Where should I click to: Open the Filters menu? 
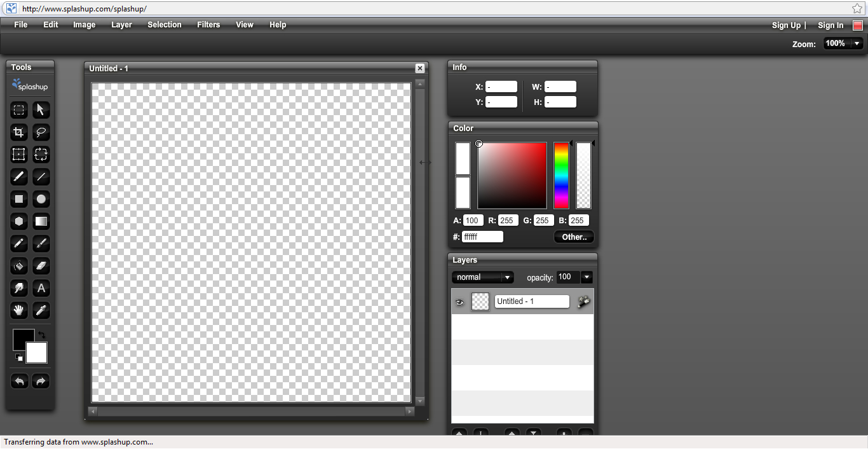[x=208, y=25]
